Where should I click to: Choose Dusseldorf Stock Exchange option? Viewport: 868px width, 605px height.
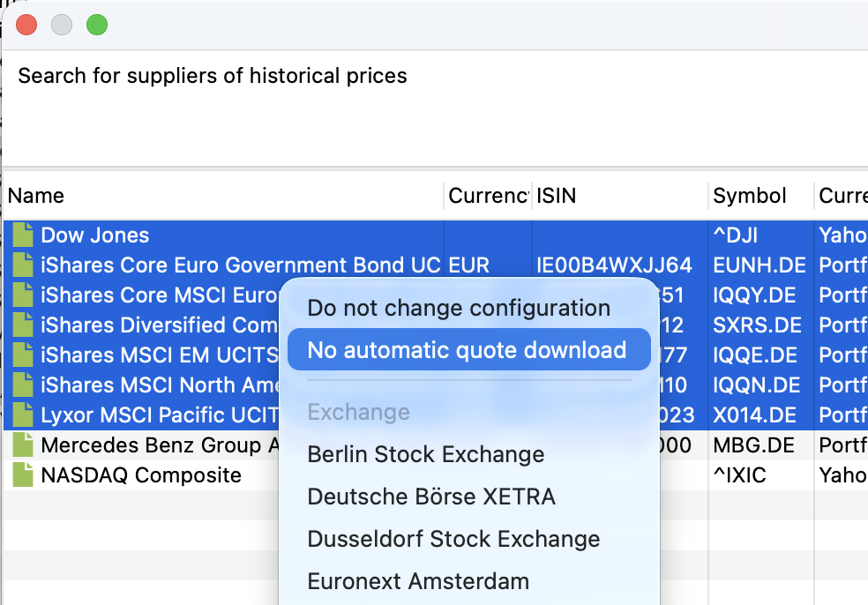click(453, 539)
